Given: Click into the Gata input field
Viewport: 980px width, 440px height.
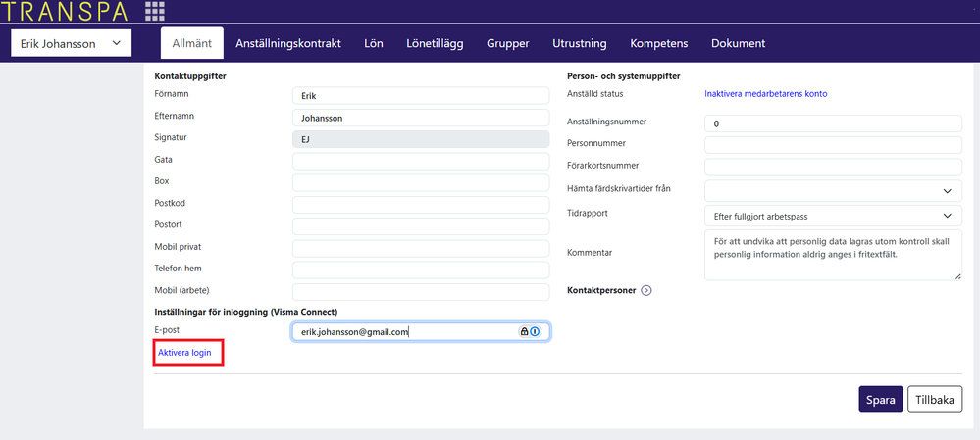Looking at the screenshot, I should pos(421,162).
